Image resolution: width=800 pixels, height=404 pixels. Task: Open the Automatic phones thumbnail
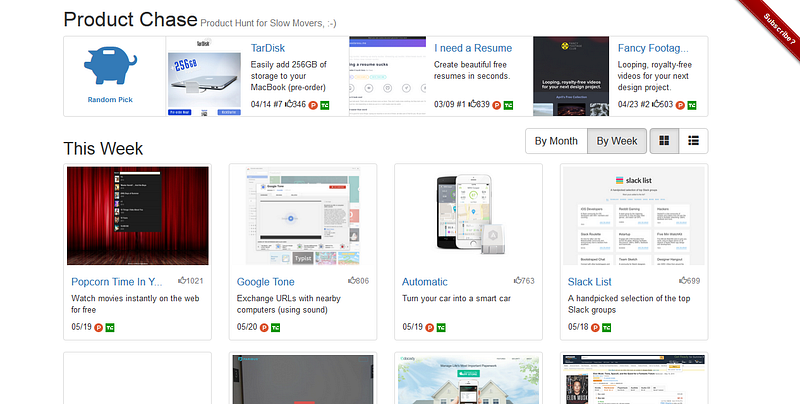(x=468, y=216)
